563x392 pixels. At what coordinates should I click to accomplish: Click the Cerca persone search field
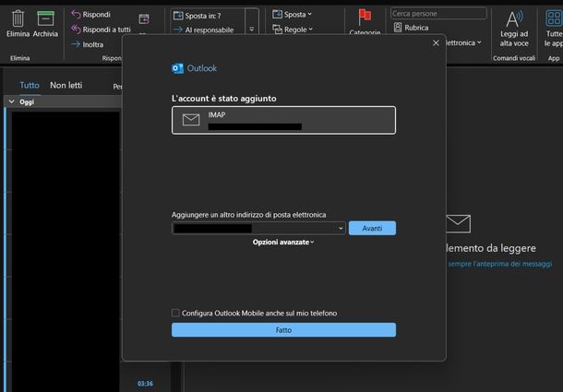[x=438, y=14]
